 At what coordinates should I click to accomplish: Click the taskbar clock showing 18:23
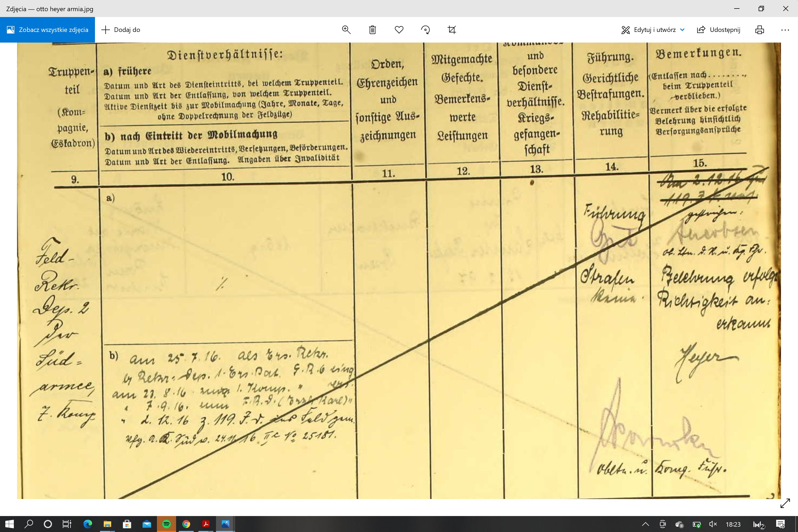coord(733,524)
